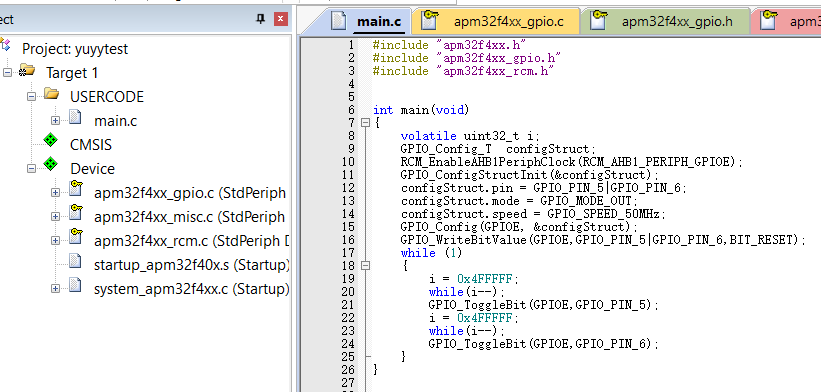821x392 pixels.
Task: Select main.c in the project tree
Action: pos(116,121)
